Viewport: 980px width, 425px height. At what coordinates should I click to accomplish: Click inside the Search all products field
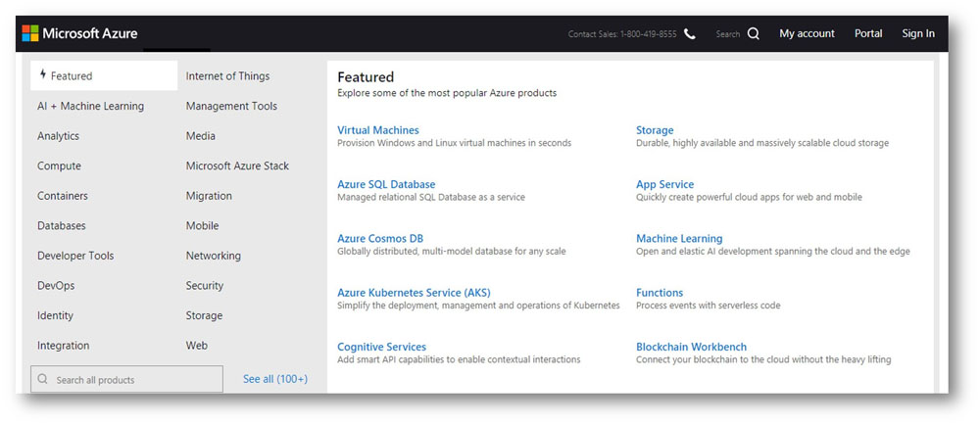pyautogui.click(x=135, y=380)
